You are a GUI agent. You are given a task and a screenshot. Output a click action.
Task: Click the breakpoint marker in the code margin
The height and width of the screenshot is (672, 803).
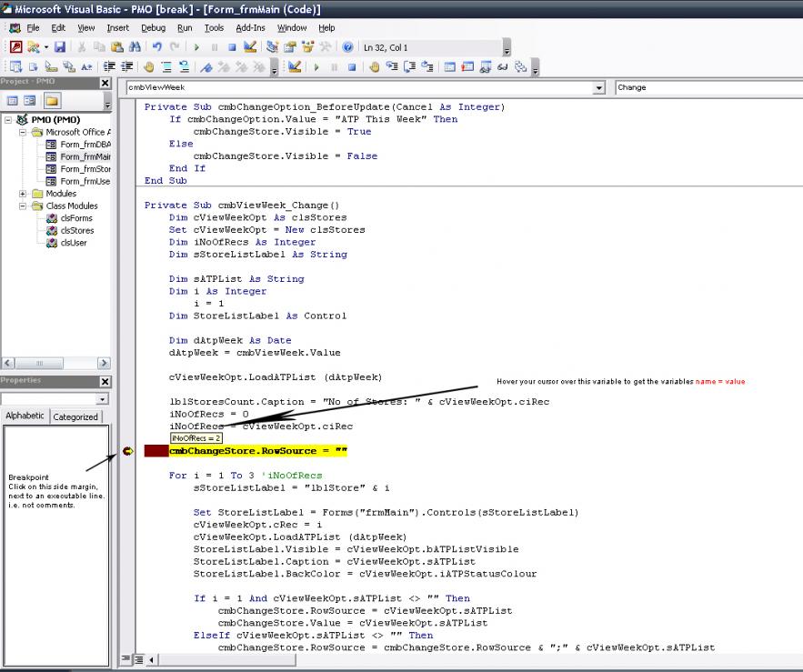pyautogui.click(x=127, y=451)
